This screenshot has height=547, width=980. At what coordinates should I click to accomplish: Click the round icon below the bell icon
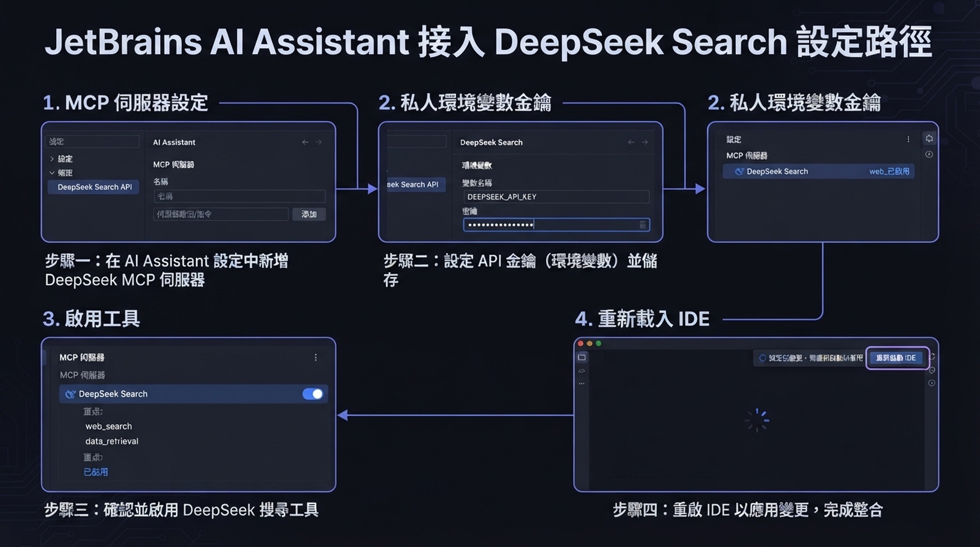click(x=929, y=154)
